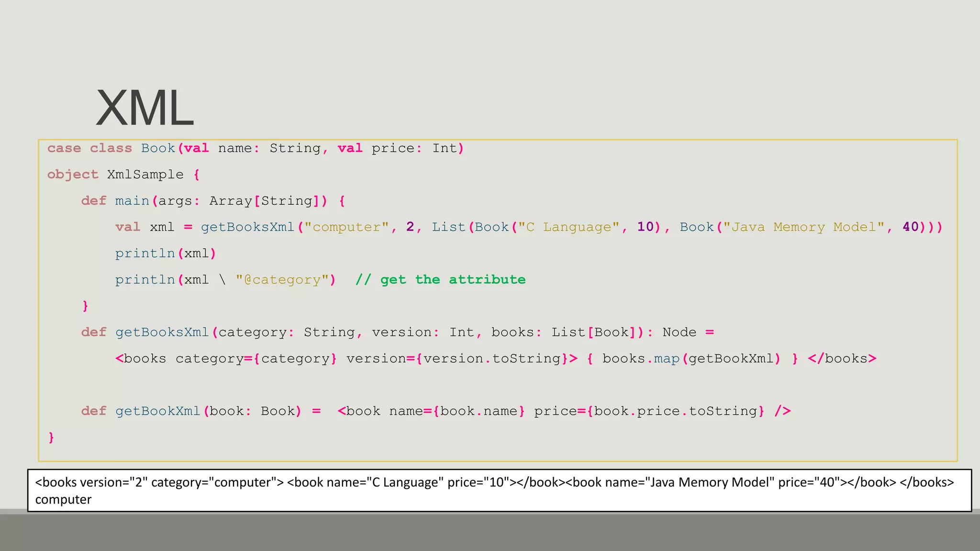This screenshot has height=551, width=980.
Task: Click the 'def getBookXml(book: Book)' line
Action: click(x=436, y=411)
